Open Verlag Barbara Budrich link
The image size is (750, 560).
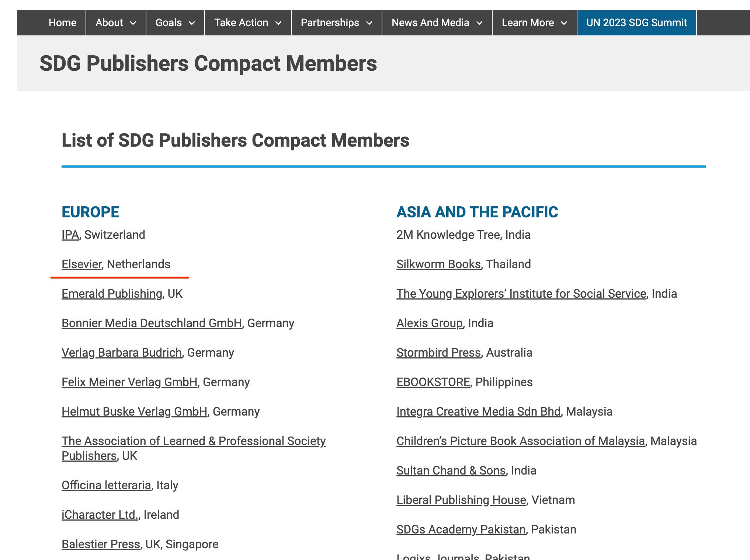pyautogui.click(x=122, y=353)
